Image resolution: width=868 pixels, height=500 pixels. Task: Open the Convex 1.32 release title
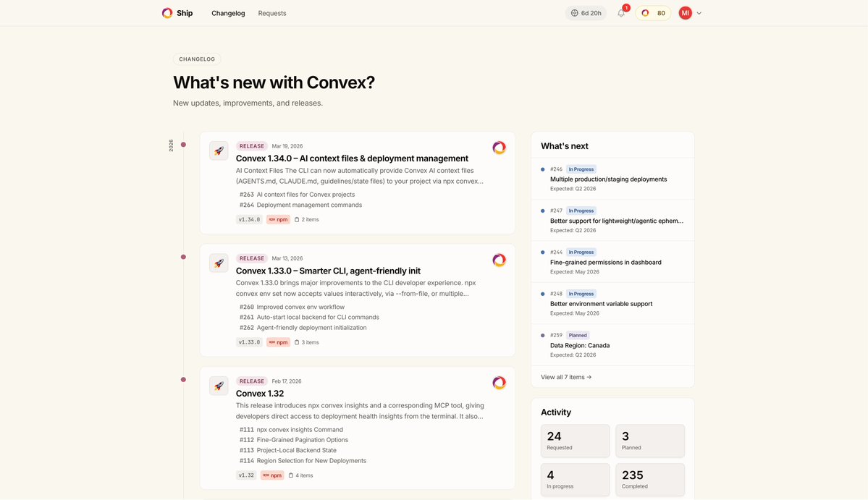(x=260, y=393)
